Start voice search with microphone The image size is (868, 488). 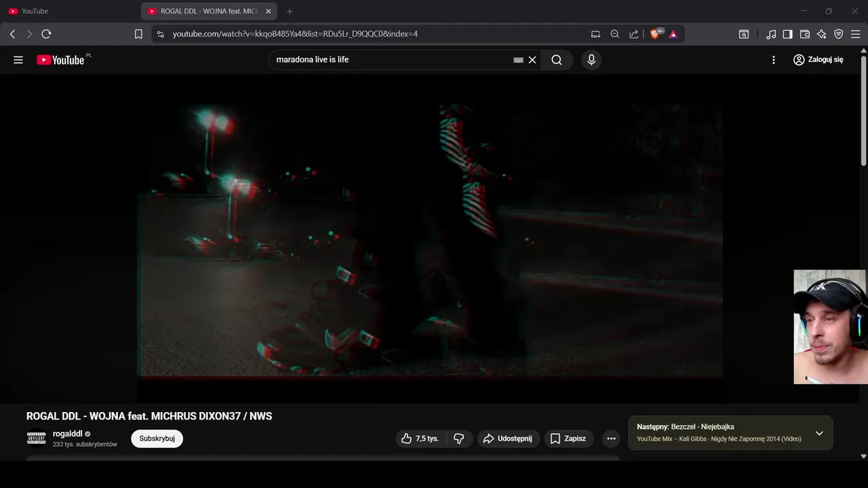click(x=591, y=60)
